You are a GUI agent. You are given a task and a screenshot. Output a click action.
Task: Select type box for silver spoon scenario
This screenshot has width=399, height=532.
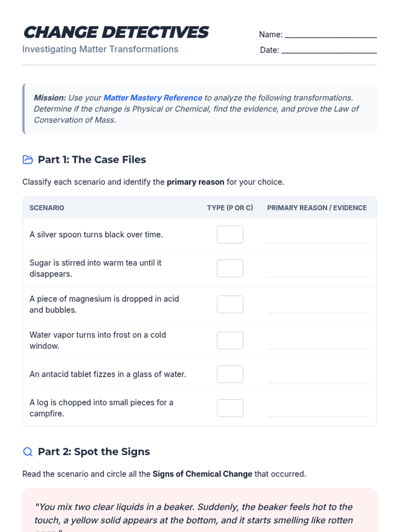(x=230, y=234)
